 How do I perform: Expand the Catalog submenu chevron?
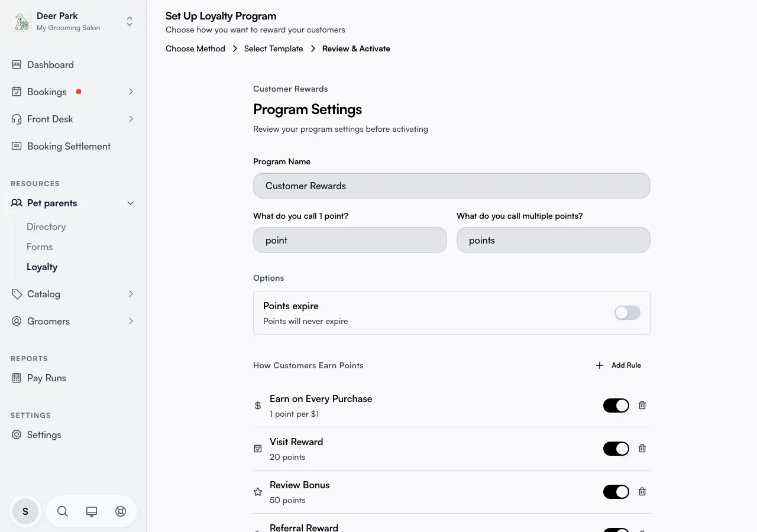click(131, 294)
